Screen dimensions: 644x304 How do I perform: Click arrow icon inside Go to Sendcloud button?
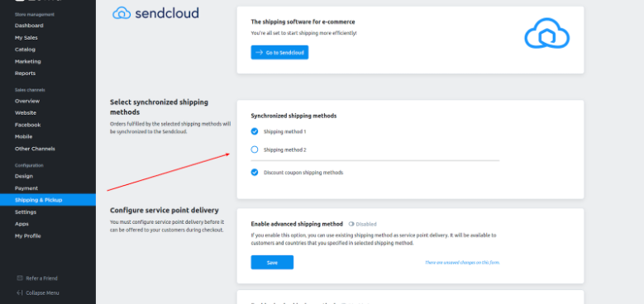(x=259, y=53)
